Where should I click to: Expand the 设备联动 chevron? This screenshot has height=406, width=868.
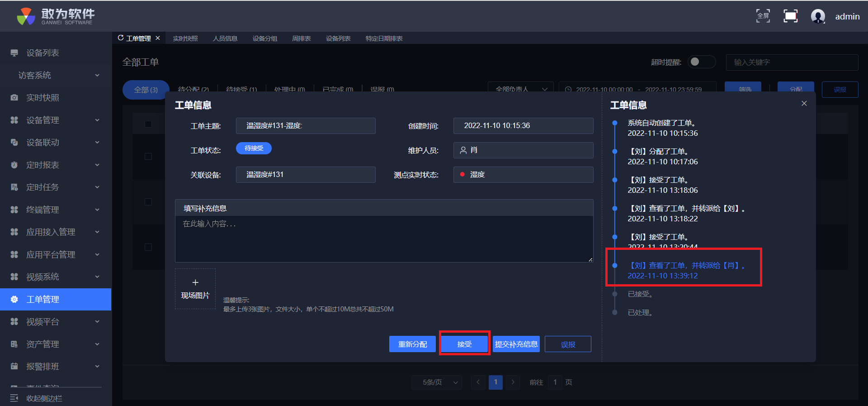tap(97, 143)
